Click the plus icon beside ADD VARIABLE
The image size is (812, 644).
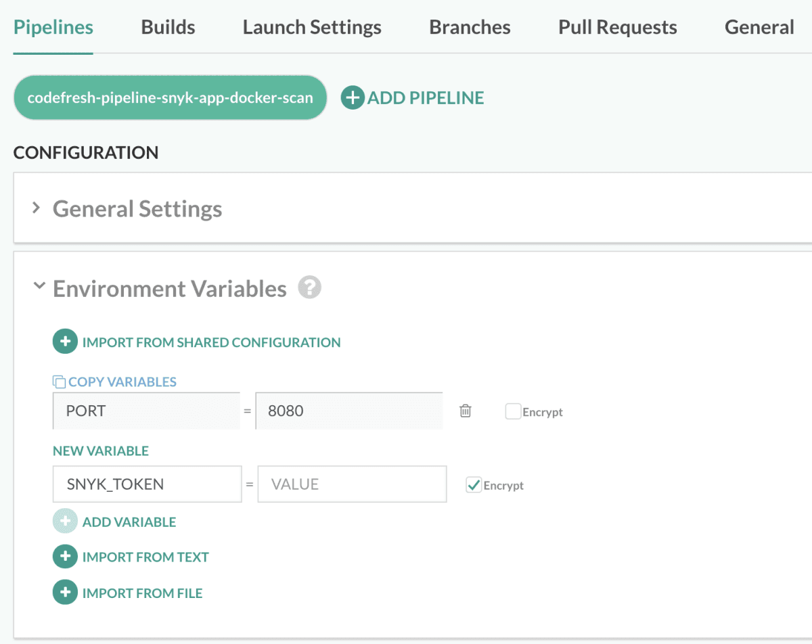(65, 522)
